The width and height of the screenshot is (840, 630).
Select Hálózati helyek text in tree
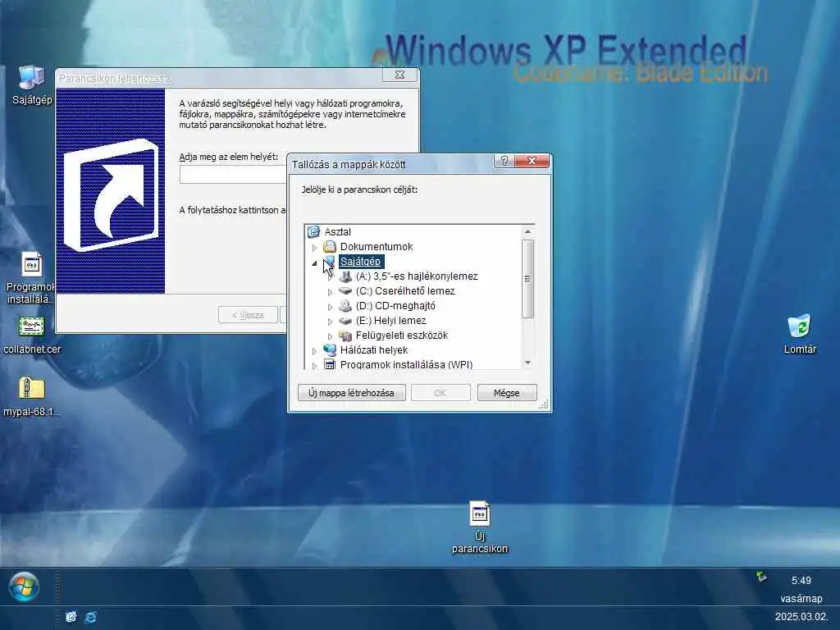[x=374, y=349]
